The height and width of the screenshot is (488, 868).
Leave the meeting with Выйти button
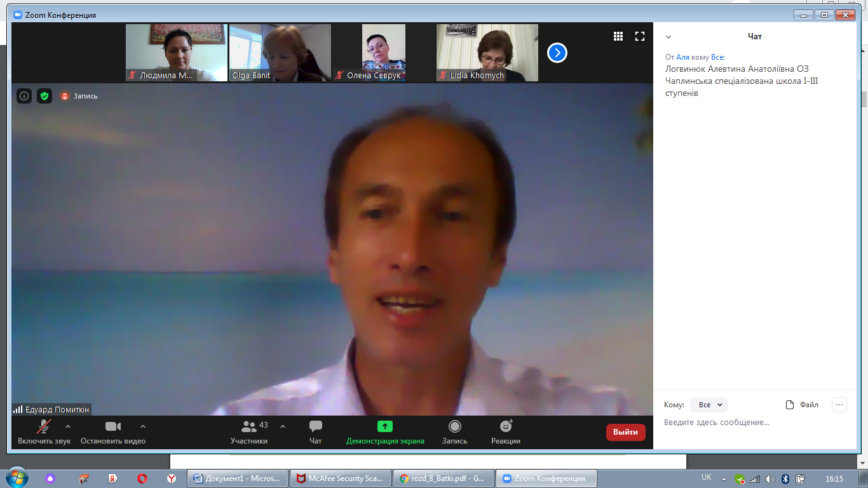click(625, 432)
